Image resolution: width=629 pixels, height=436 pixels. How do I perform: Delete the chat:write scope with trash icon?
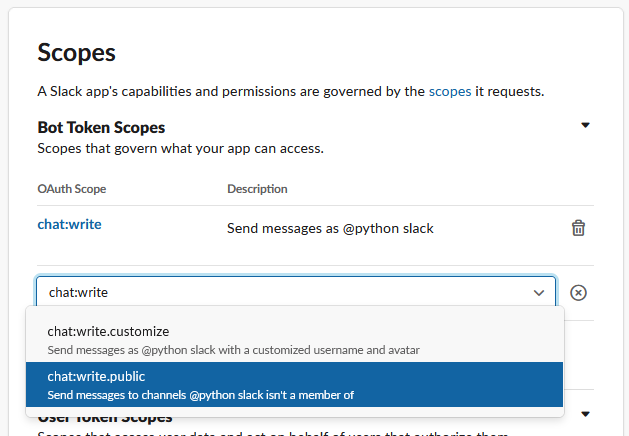(577, 228)
